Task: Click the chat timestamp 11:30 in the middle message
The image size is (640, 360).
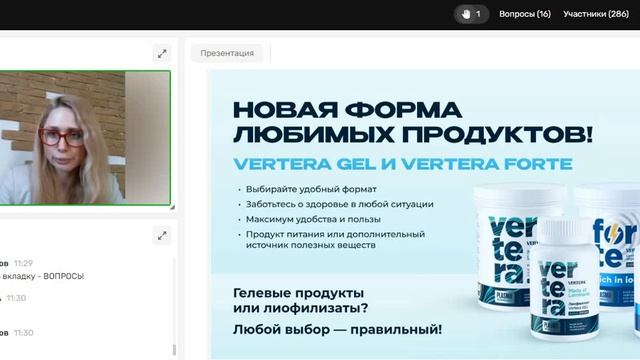Action: (x=16, y=298)
